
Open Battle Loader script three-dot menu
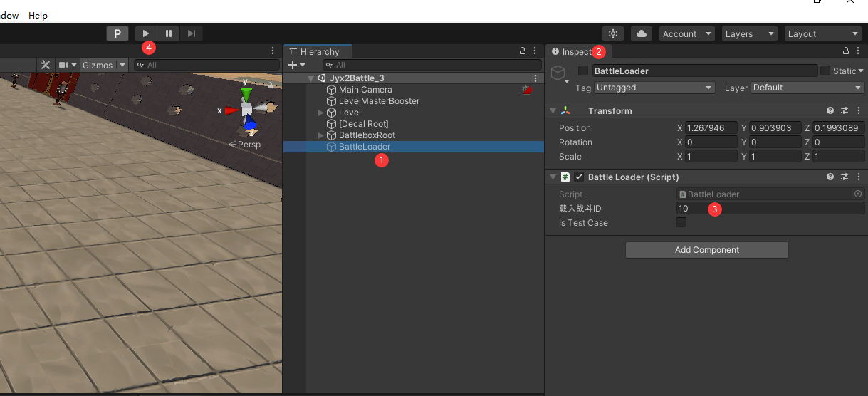[x=859, y=177]
